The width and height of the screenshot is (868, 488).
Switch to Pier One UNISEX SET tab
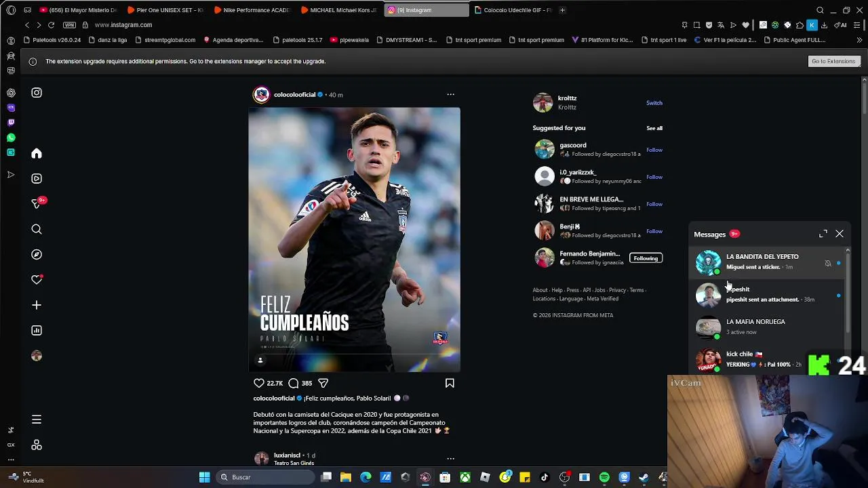(165, 10)
